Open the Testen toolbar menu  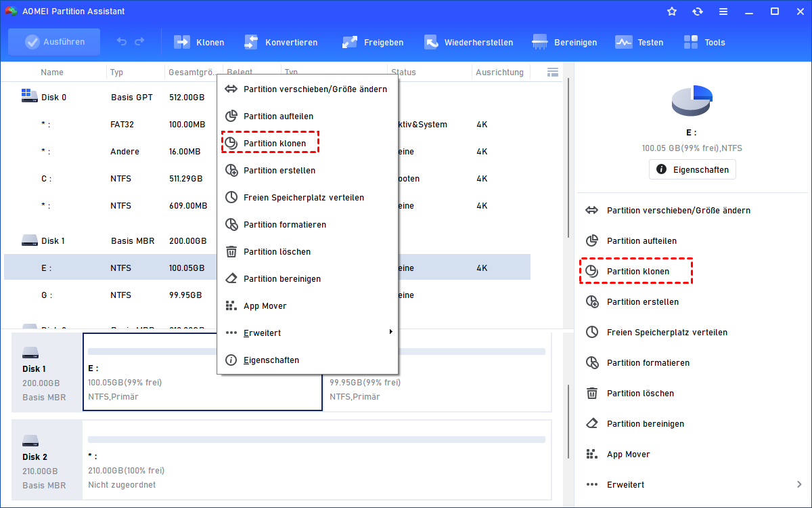point(639,42)
